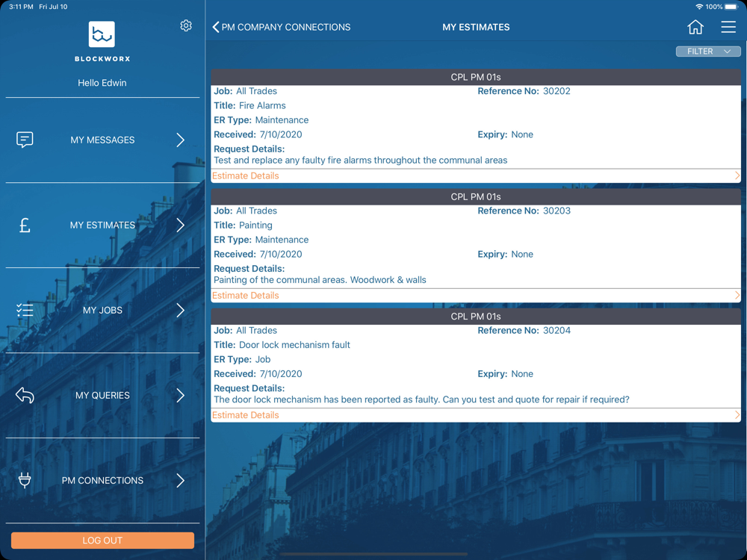Tap the CPL PM 01s header of reference 30202
This screenshot has width=747, height=560.
pyautogui.click(x=475, y=77)
